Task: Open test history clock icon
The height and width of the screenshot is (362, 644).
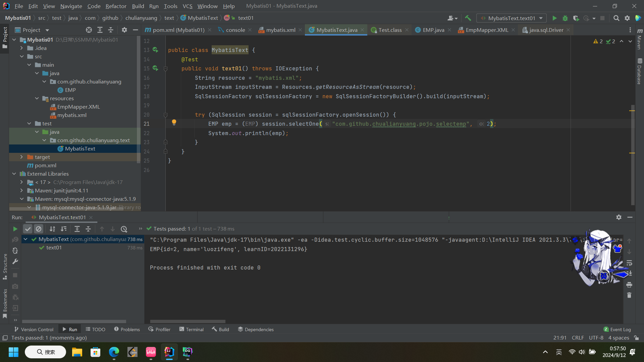Action: (124, 229)
